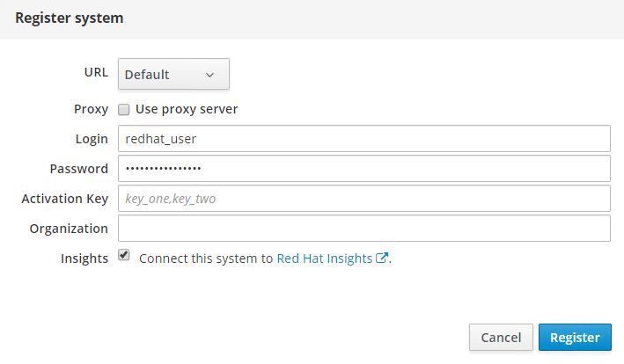
Task: Open the URL dropdown showing Default
Action: [x=173, y=75]
